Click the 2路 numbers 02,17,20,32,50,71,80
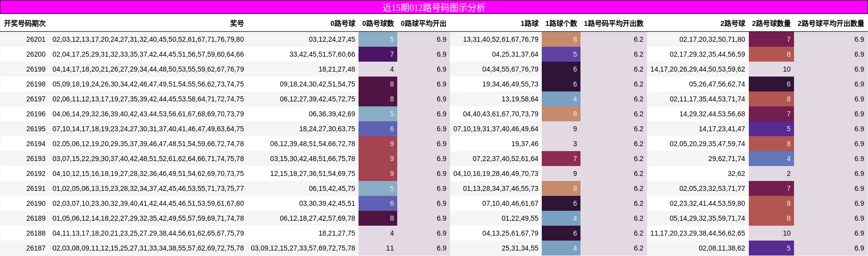The width and height of the screenshot is (868, 256). pos(712,39)
